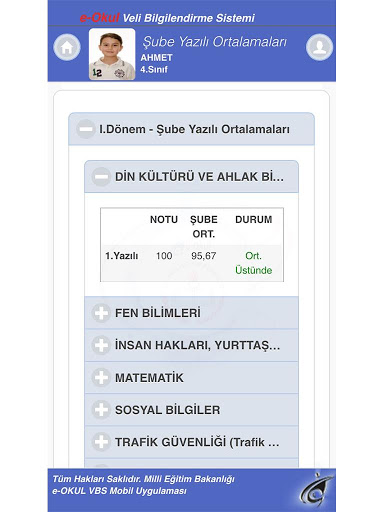Select FEN BİLİMLERİ course label
This screenshot has width=384, height=512.
click(x=158, y=313)
